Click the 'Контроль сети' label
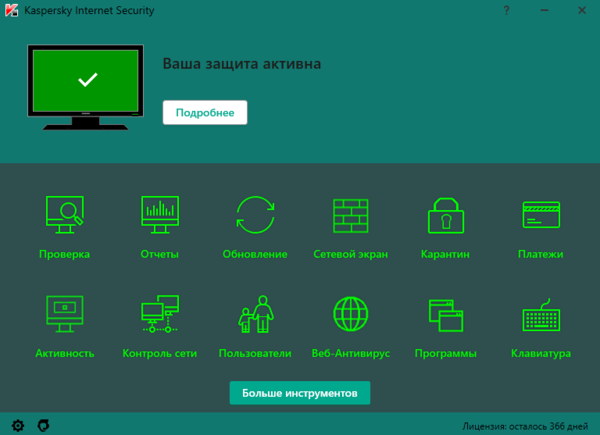Viewport: 600px width, 435px height. pyautogui.click(x=160, y=354)
